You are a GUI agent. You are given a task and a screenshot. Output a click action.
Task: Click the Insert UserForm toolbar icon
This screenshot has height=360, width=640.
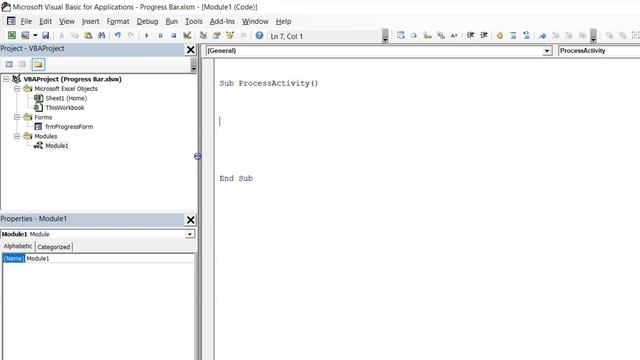pos(25,36)
